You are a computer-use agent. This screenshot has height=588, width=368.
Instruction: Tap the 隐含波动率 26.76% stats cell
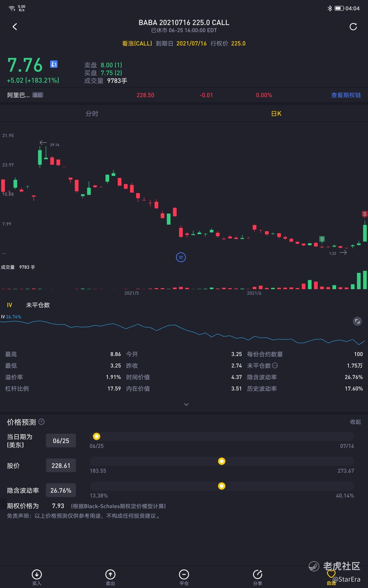click(x=305, y=377)
